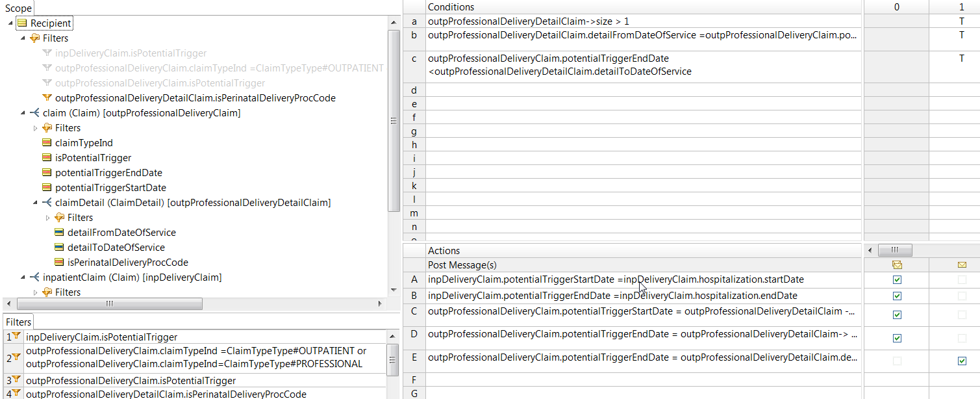Collapse the Recipient root node
Viewport: 980px width, 399px height.
11,23
